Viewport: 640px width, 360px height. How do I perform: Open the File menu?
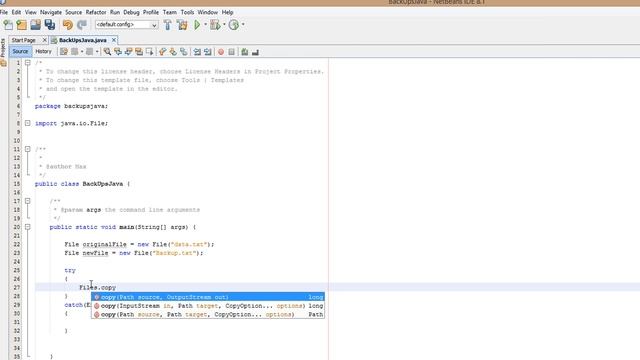pos(4,12)
